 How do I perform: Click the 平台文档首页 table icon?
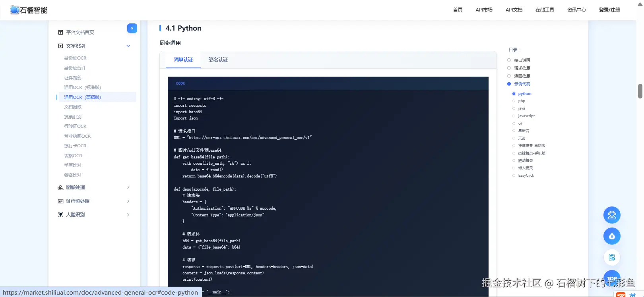[x=60, y=33]
